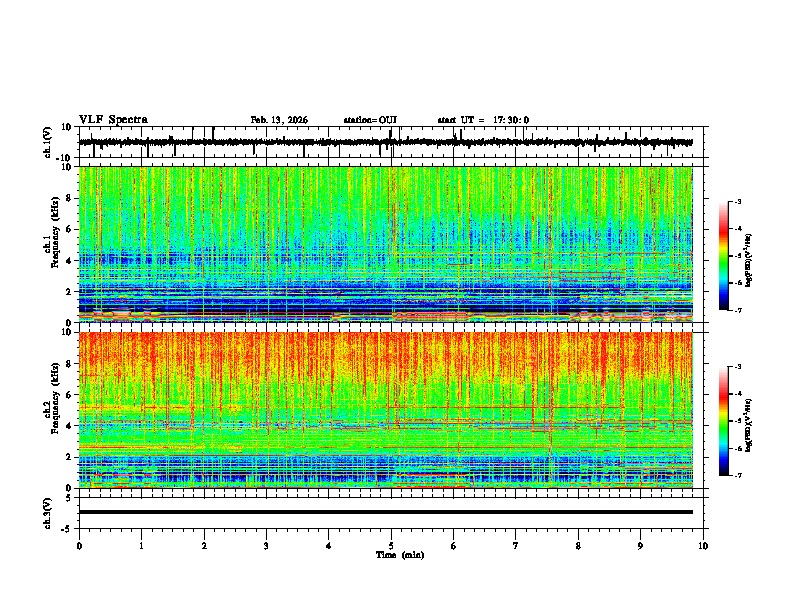Click the 'ch.1(V)' waveform axis label
The image size is (792, 612).
[47, 142]
